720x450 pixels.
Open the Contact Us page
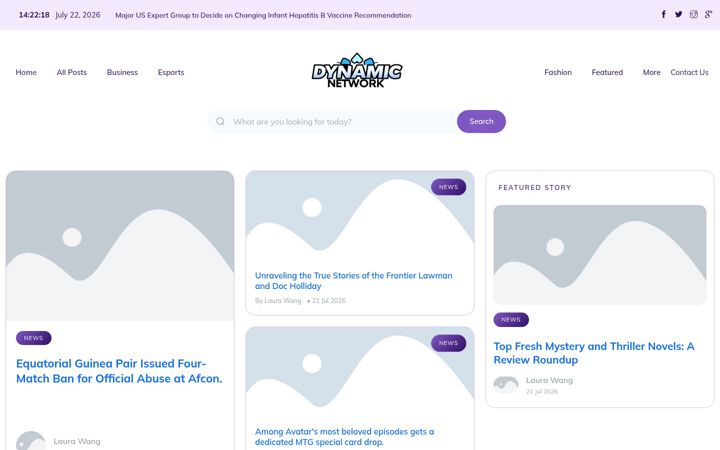point(689,72)
